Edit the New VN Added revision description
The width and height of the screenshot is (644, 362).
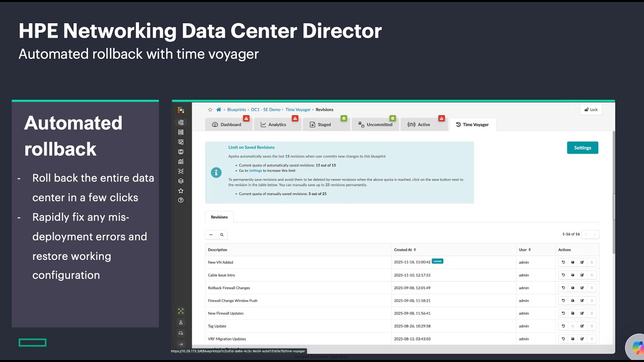click(582, 262)
